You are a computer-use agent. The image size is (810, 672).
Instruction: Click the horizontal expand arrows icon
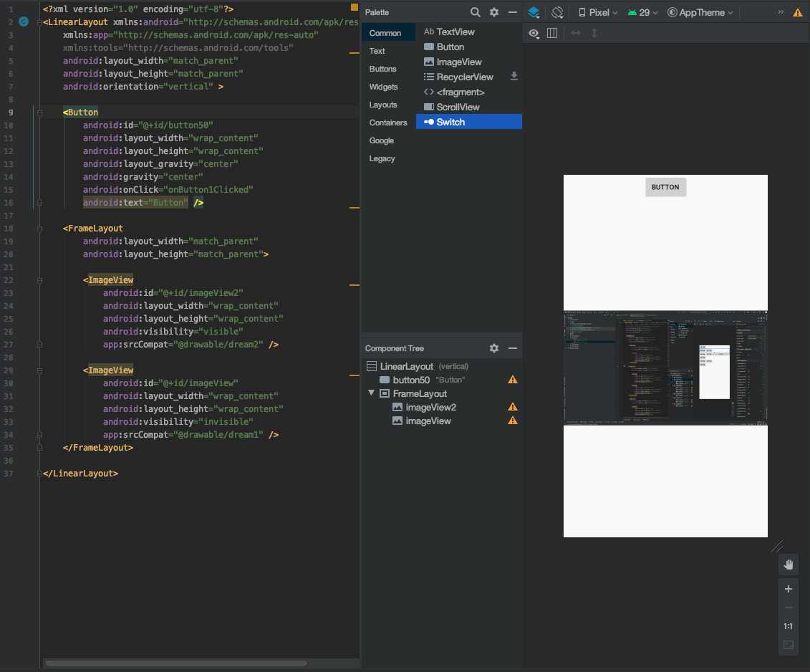pyautogui.click(x=576, y=33)
